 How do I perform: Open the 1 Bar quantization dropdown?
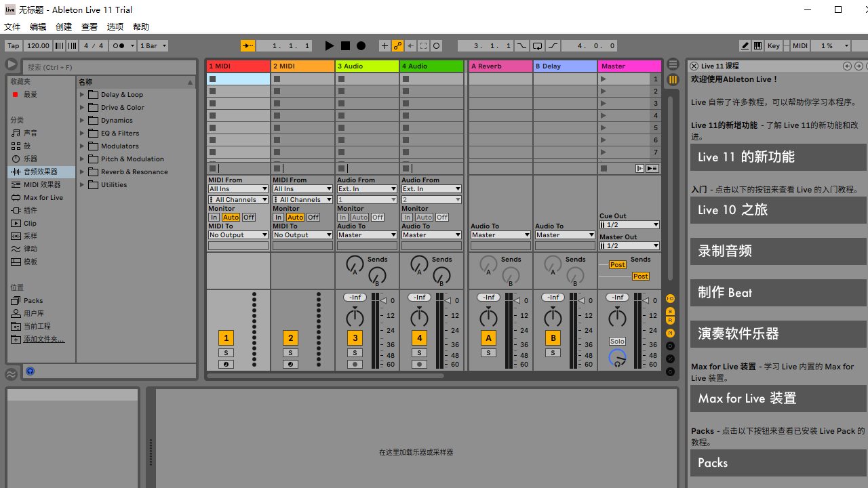[x=153, y=45]
